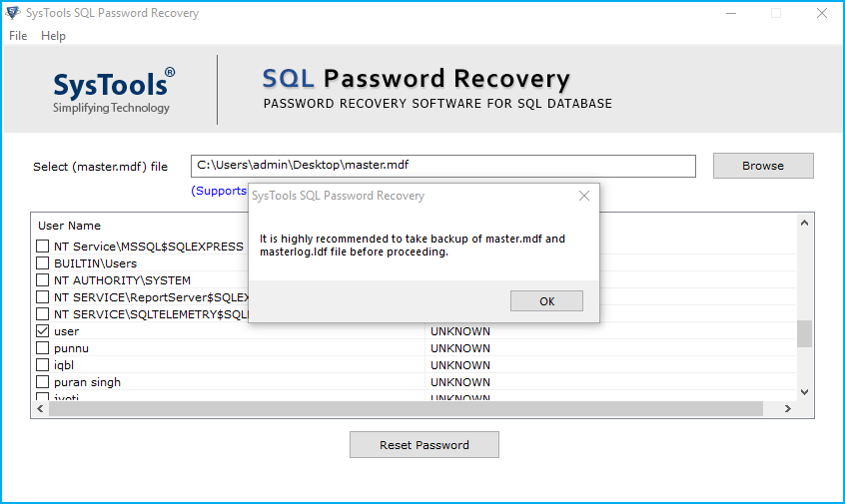This screenshot has height=504, width=845.
Task: Click the User Name column header
Action: click(x=69, y=226)
